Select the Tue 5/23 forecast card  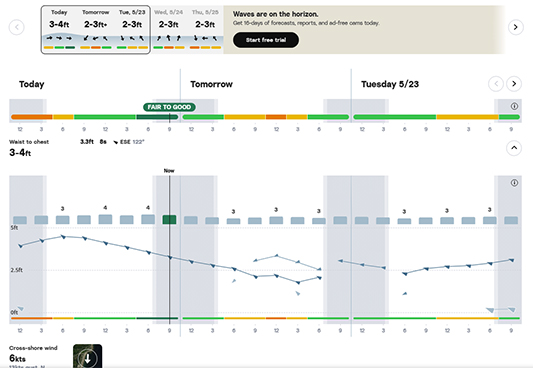coord(132,30)
